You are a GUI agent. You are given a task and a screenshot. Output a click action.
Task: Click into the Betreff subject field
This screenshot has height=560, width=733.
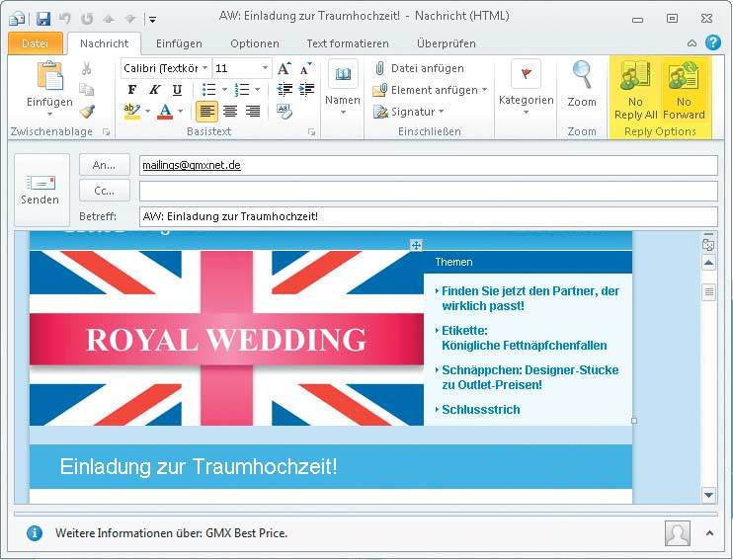(x=428, y=216)
